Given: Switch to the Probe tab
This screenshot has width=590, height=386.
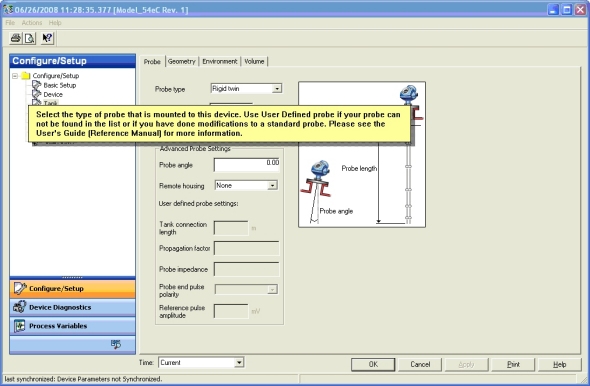Looking at the screenshot, I should [152, 61].
